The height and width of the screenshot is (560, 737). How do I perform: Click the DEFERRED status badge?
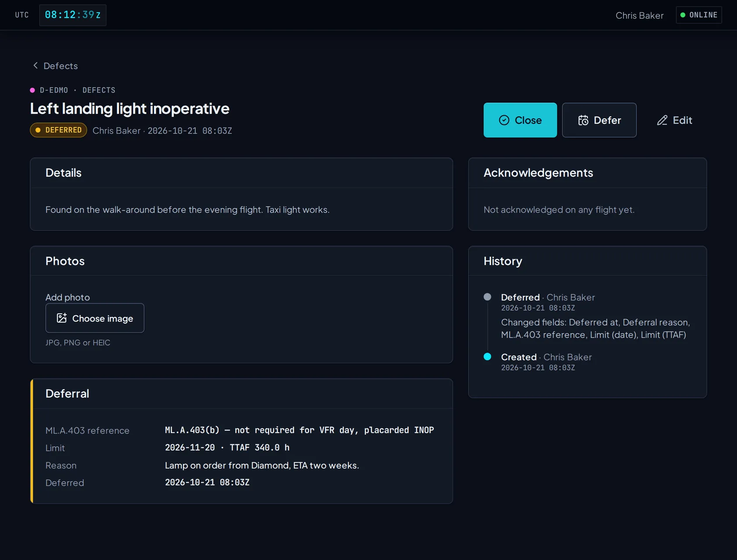[x=58, y=130]
